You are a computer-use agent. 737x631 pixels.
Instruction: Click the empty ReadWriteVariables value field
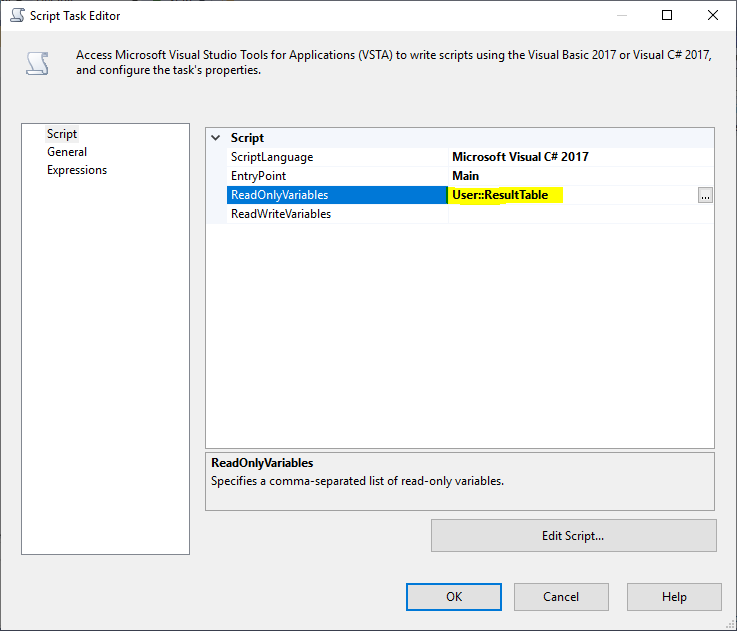(580, 214)
